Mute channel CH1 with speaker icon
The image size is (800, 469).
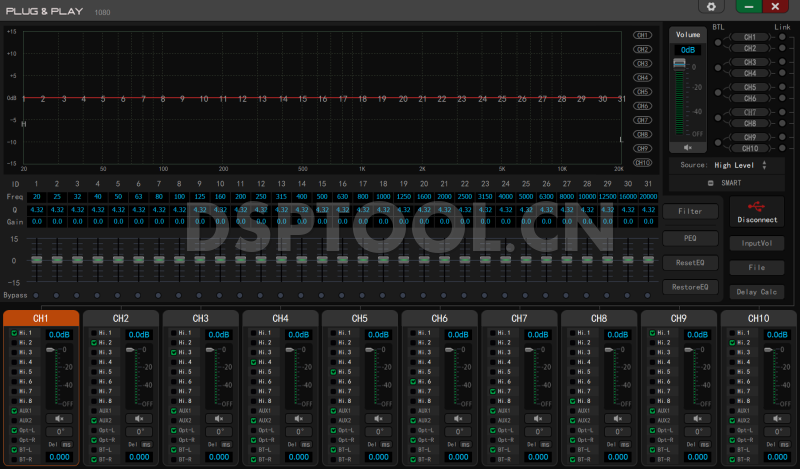click(x=59, y=418)
